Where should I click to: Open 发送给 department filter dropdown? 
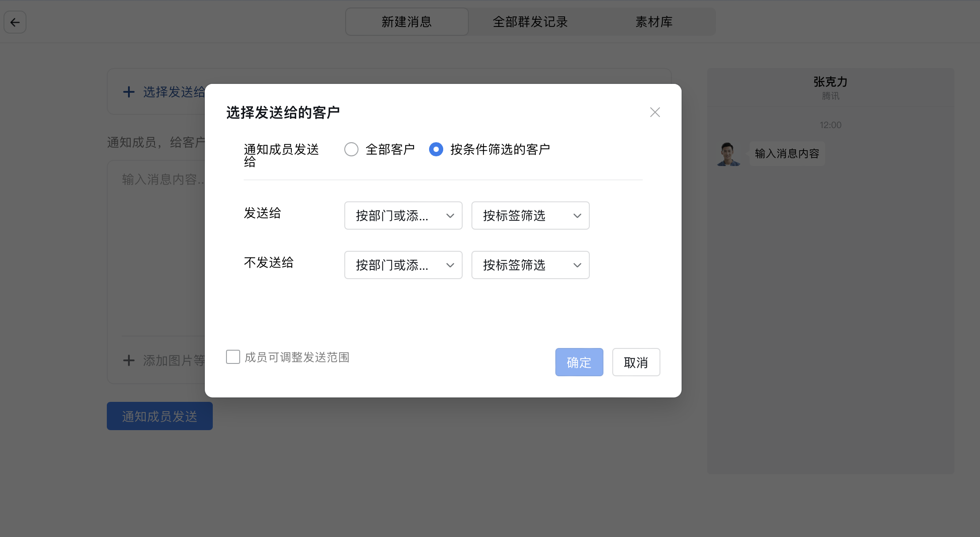pos(403,216)
